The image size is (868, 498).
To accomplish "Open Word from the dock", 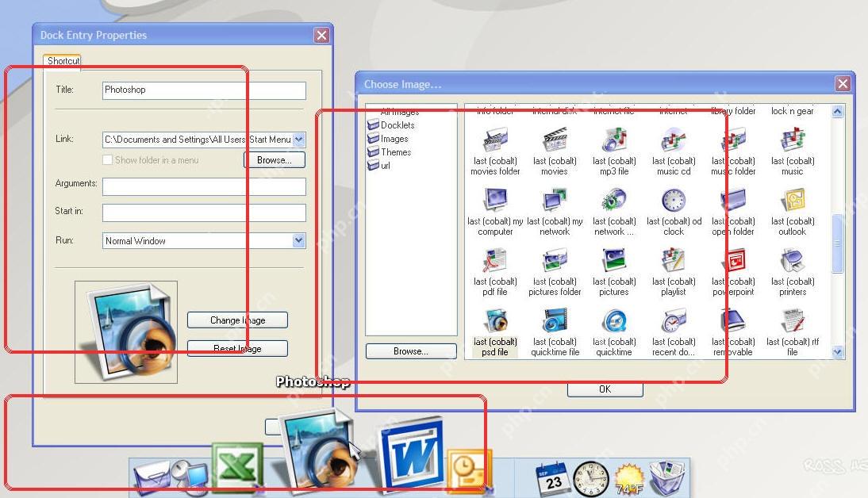I will (412, 454).
